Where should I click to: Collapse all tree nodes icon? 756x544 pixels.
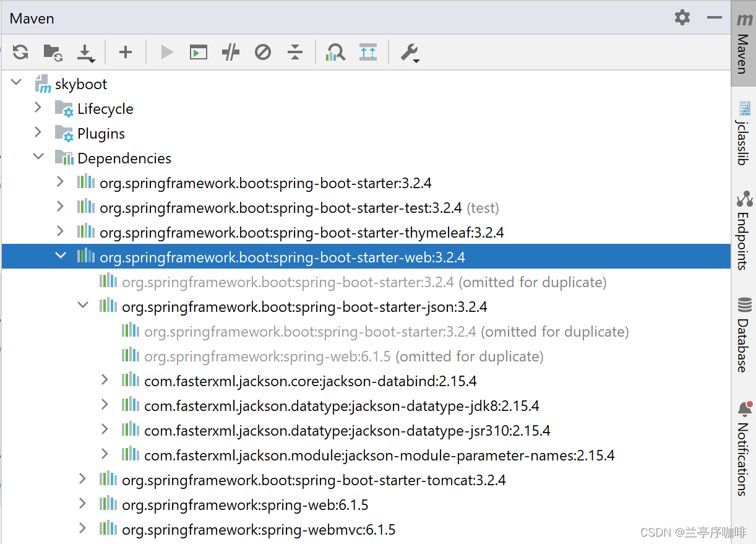pos(295,52)
